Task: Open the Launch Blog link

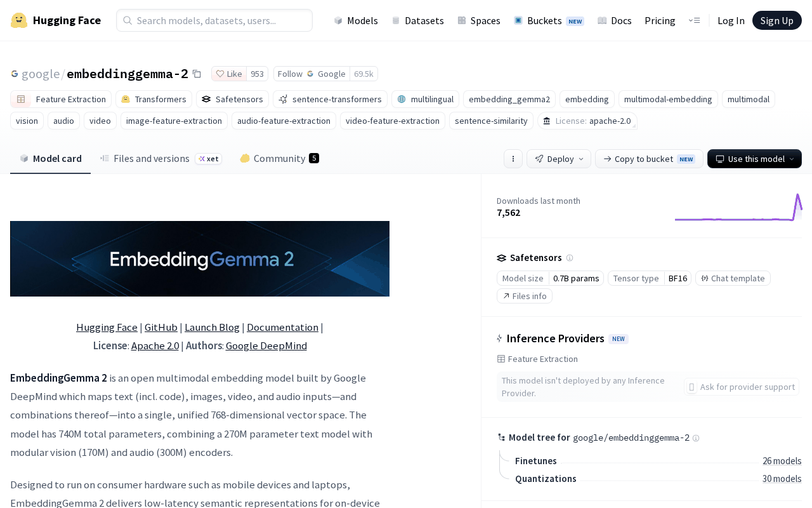Action: pyautogui.click(x=212, y=328)
